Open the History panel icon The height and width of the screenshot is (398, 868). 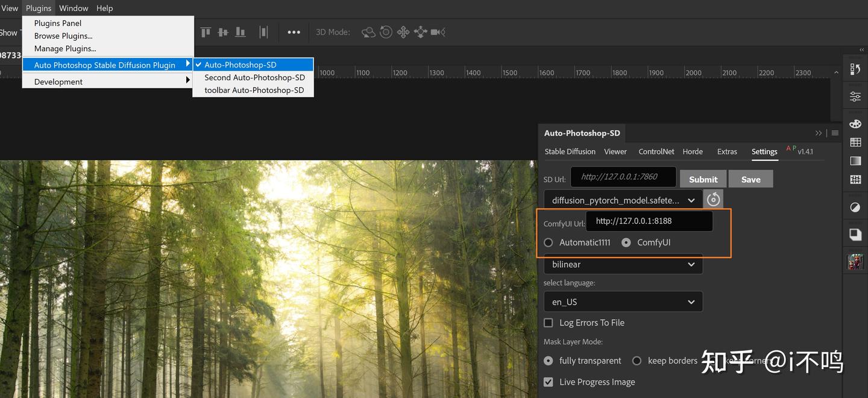click(855, 69)
